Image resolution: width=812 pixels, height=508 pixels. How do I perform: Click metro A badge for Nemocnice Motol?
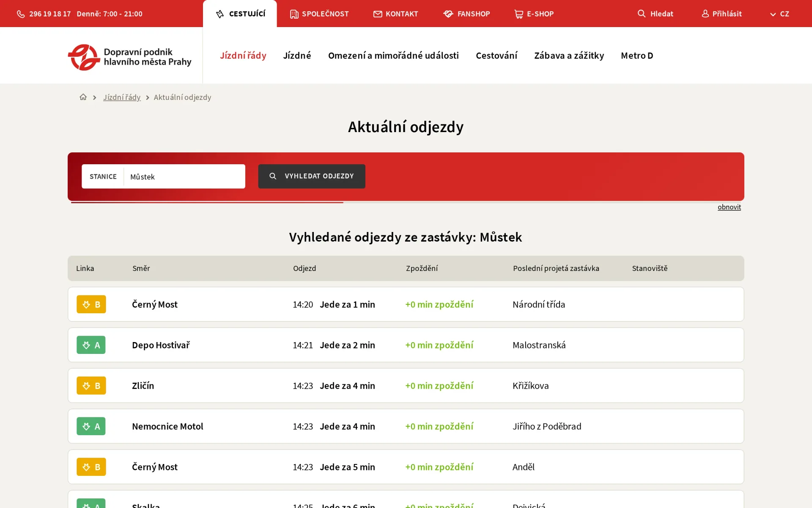91,426
